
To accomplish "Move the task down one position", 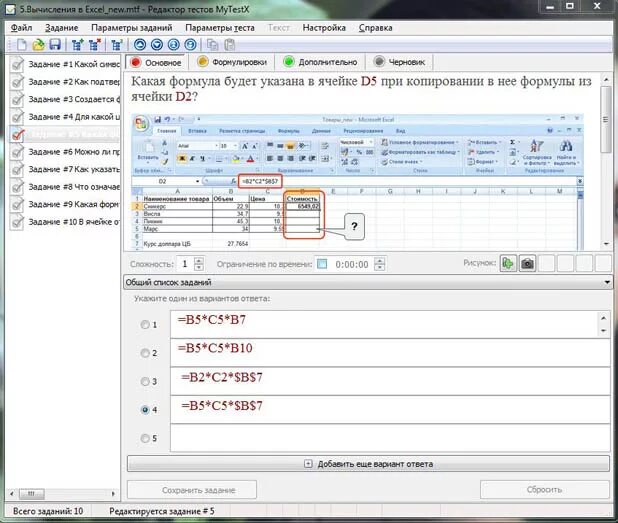I will tap(157, 45).
